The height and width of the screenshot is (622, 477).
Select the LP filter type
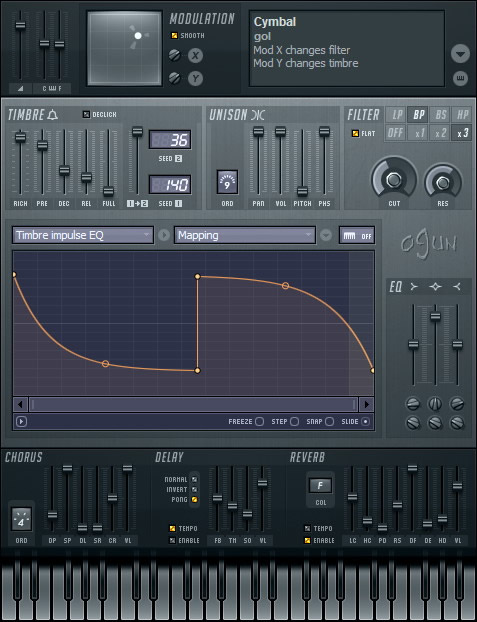397,115
